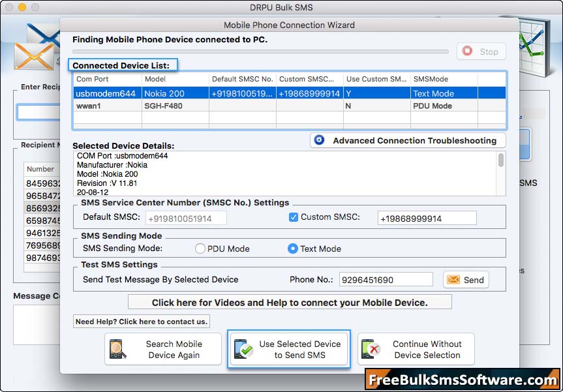Click 'Revision :V 11.81' detail line
The width and height of the screenshot is (563, 392).
click(107, 183)
